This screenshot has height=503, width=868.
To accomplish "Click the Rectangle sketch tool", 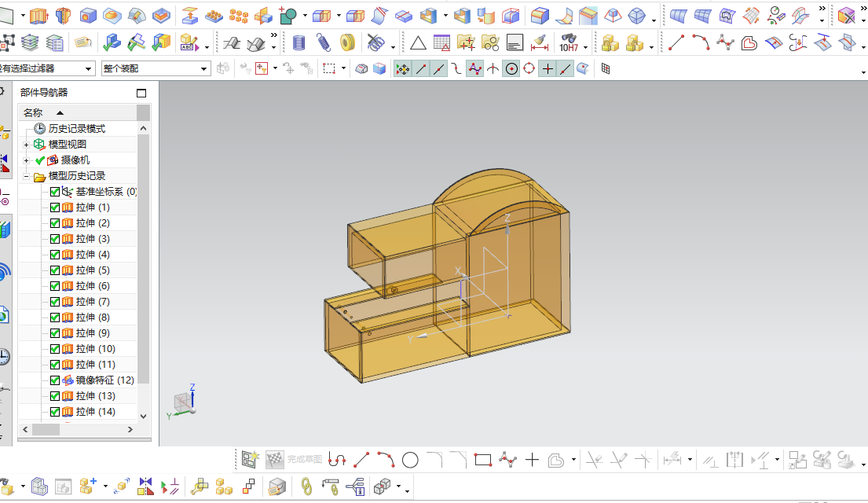I will pyautogui.click(x=482, y=459).
